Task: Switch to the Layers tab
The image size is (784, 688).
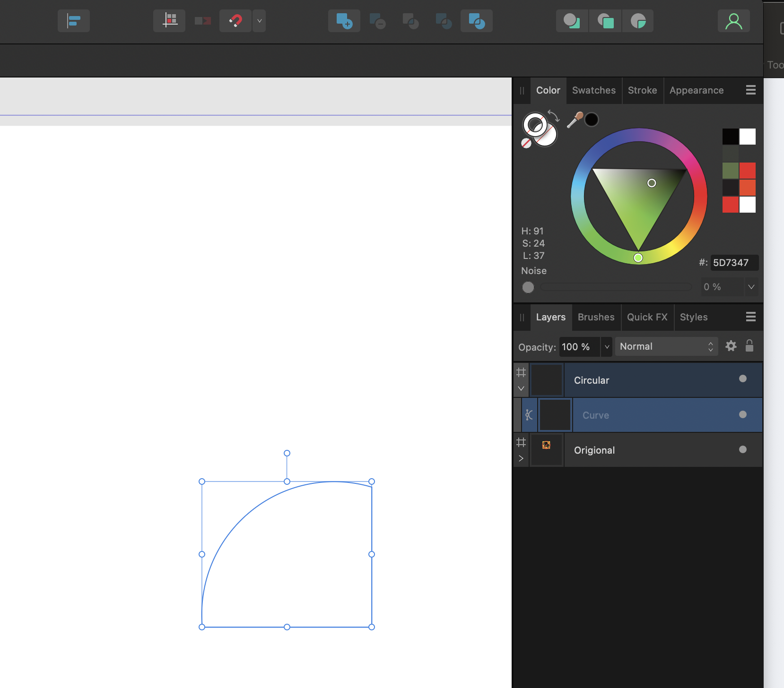Action: pyautogui.click(x=551, y=317)
